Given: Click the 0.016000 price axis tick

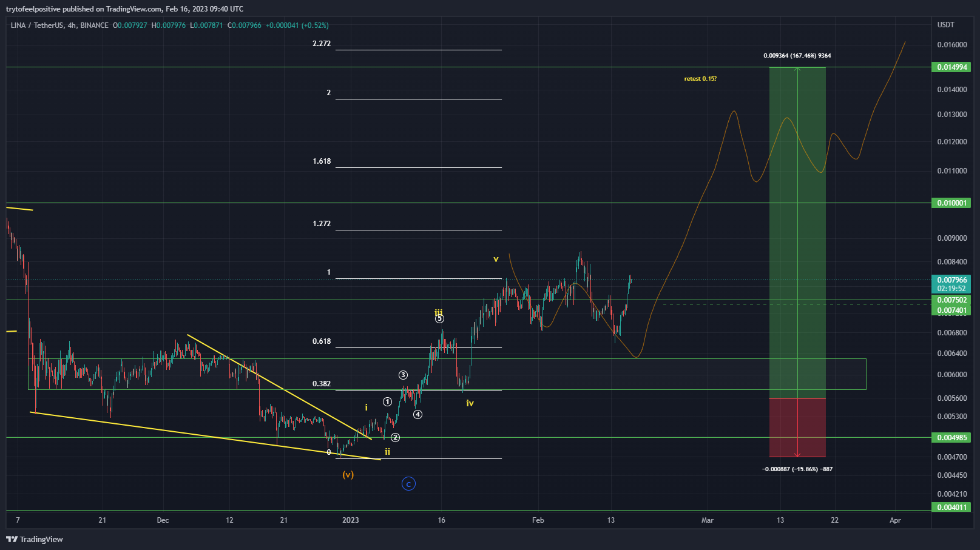Looking at the screenshot, I should (952, 45).
